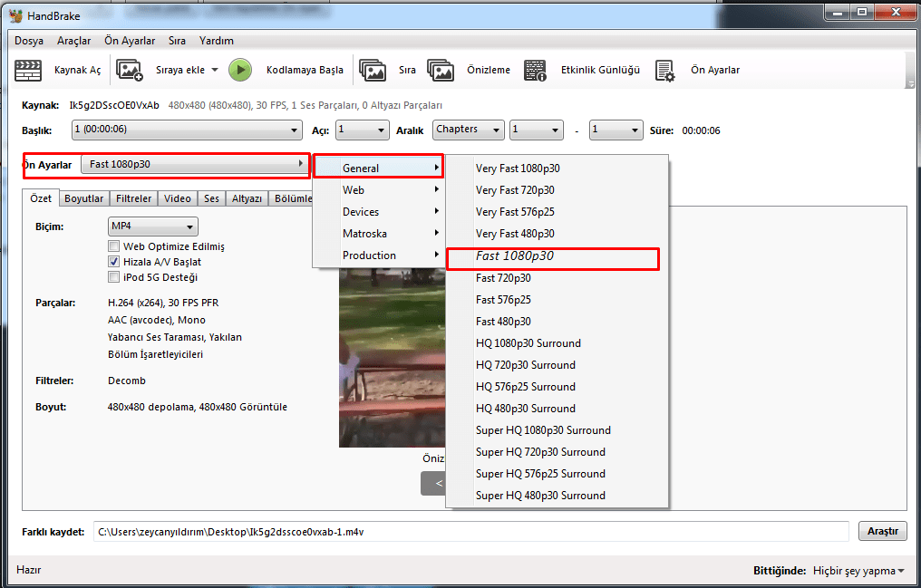Click the Kaynak Aç clapperboard icon
921x588 pixels.
(27, 70)
